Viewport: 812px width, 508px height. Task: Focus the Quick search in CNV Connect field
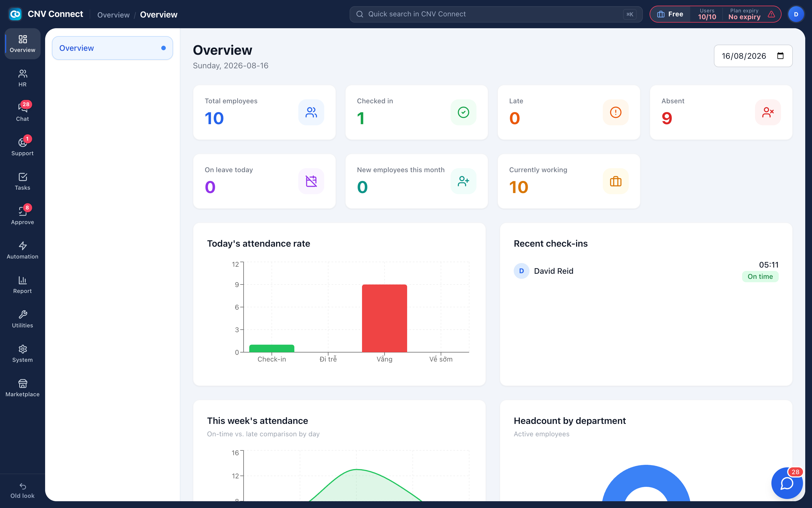(496, 14)
